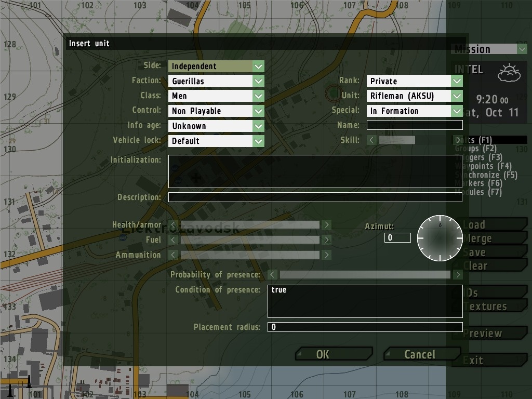The height and width of the screenshot is (399, 532).
Task: Select Groups (F2) editor mode
Action: click(x=475, y=149)
